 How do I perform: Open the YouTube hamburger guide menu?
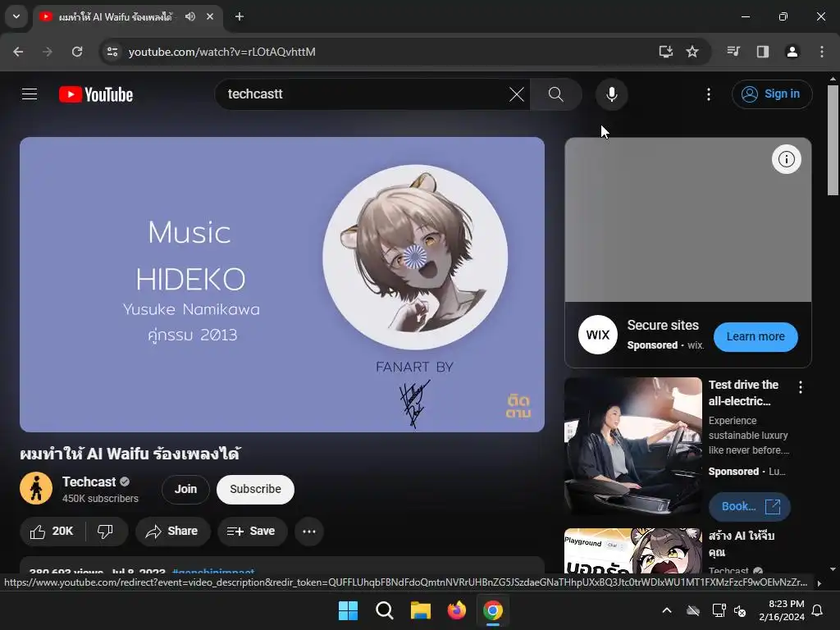pyautogui.click(x=30, y=94)
